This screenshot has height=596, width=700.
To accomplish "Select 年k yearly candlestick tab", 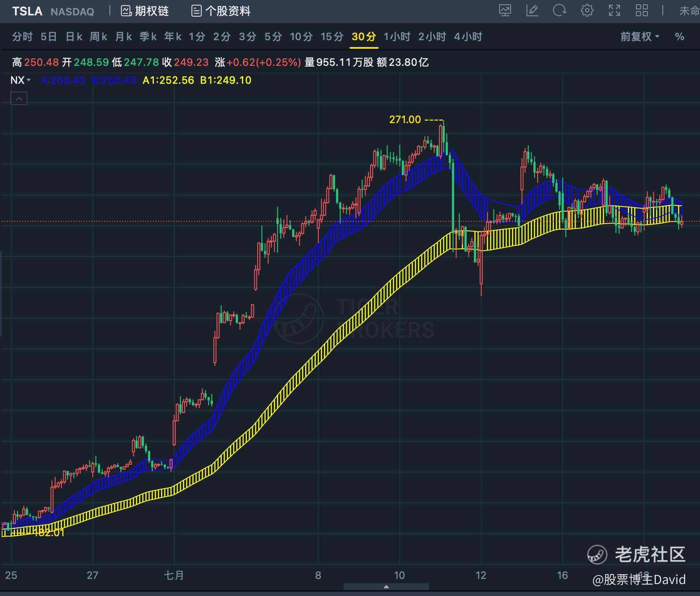I will 173,37.
